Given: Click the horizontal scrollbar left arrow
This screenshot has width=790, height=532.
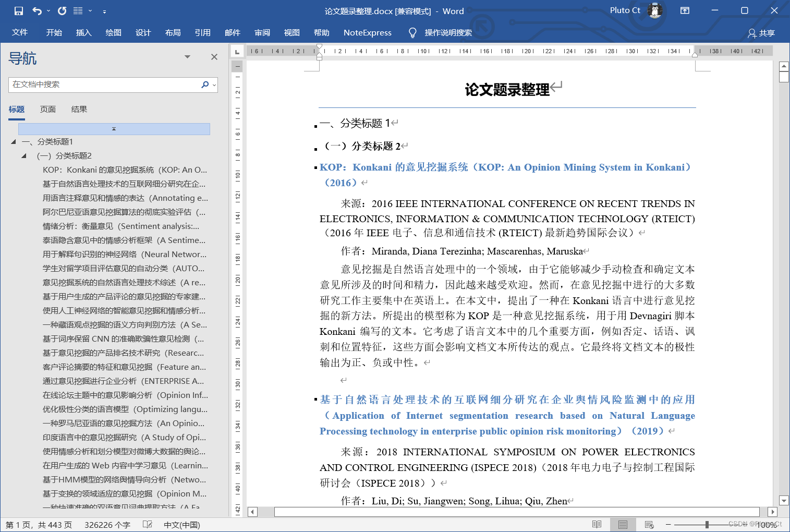Looking at the screenshot, I should click(252, 512).
